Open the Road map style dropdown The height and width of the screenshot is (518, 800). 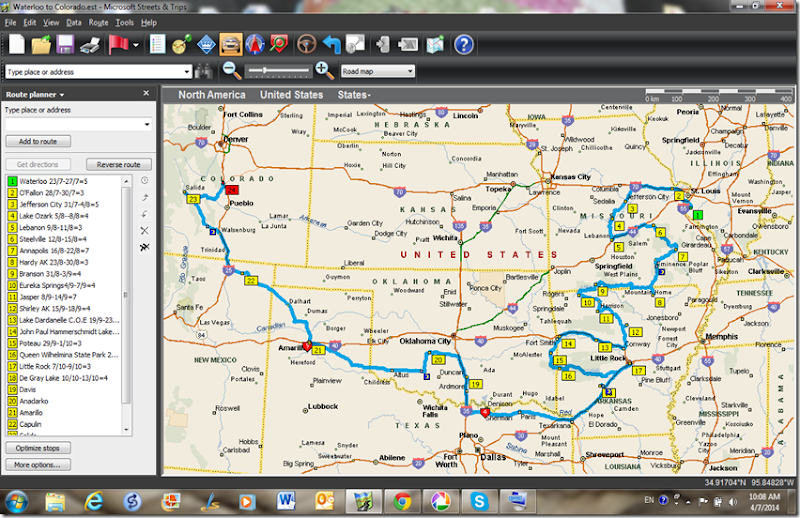point(378,71)
